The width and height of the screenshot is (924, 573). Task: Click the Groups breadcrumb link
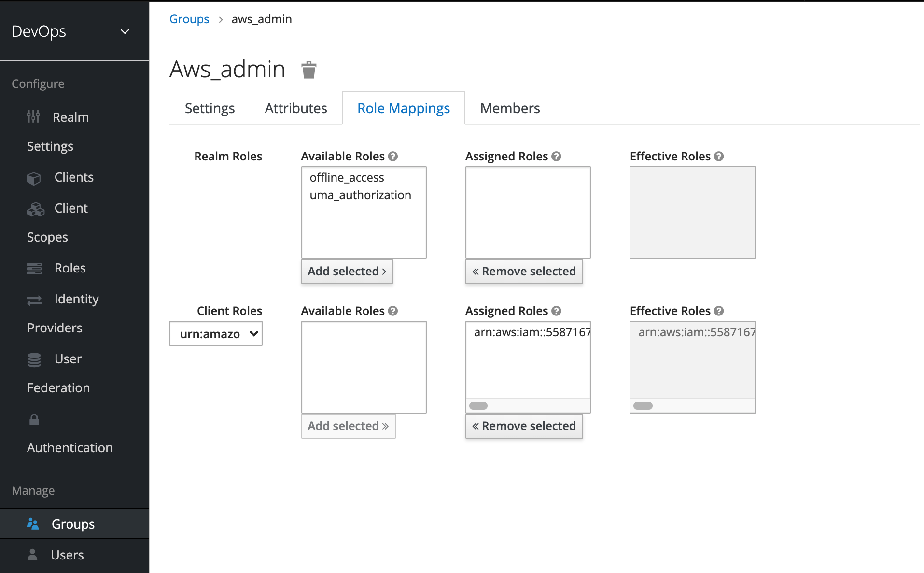click(x=189, y=19)
